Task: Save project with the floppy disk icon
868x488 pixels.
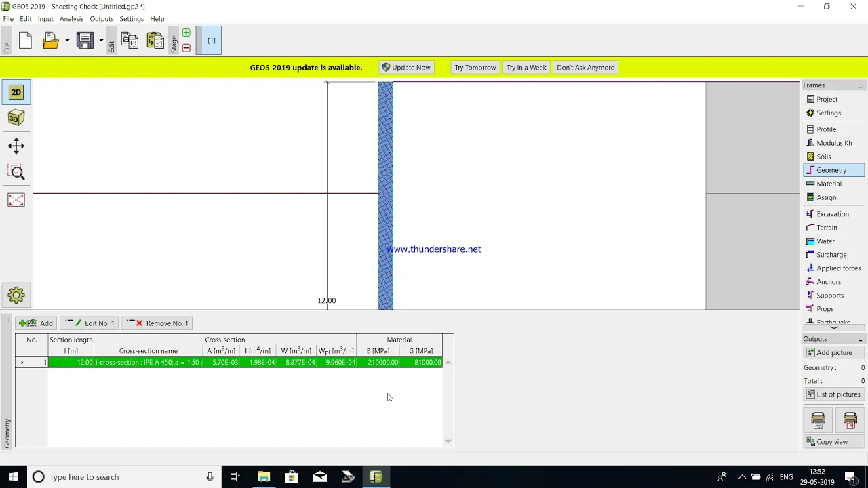Action: (85, 41)
